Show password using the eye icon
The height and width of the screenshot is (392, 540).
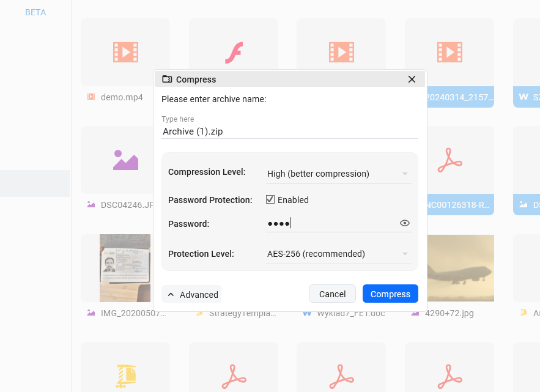click(x=404, y=224)
